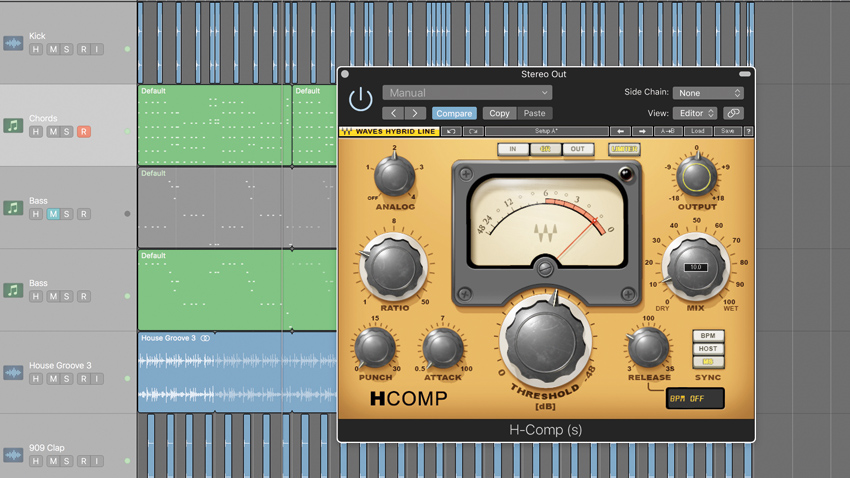
Task: Select the muted grey Default Bass region
Action: pyautogui.click(x=237, y=208)
